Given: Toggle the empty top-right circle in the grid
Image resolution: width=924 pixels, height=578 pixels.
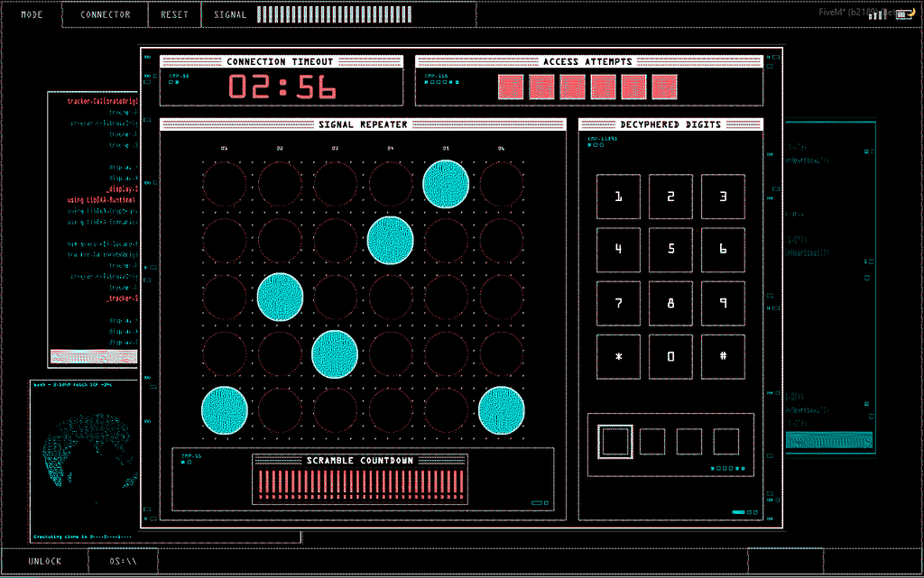Looking at the screenshot, I should tap(501, 184).
